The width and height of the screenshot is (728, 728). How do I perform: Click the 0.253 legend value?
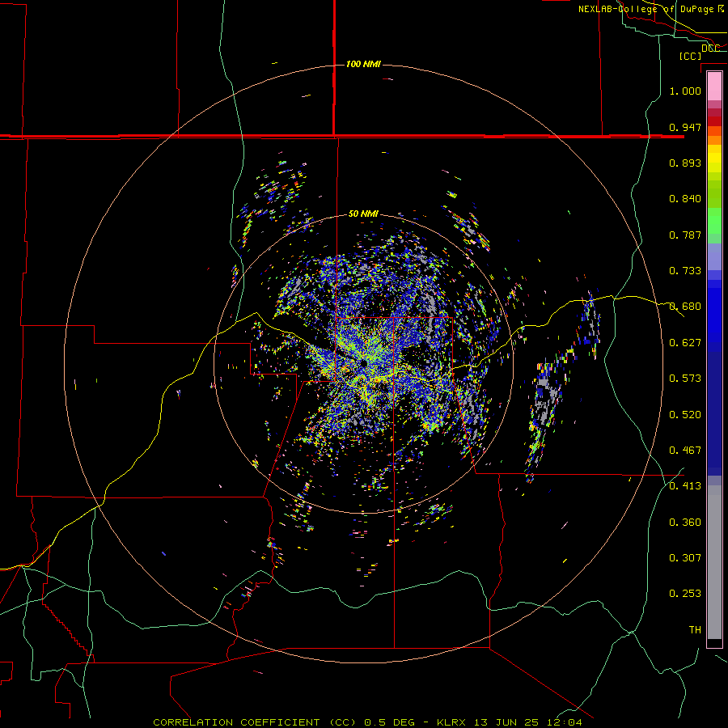[x=685, y=594]
